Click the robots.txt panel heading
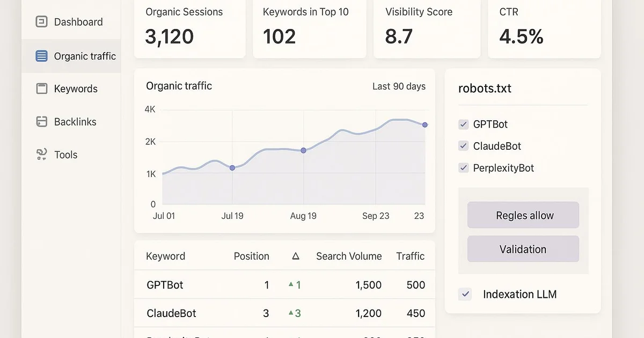Screen dimensions: 644x338 (485, 89)
